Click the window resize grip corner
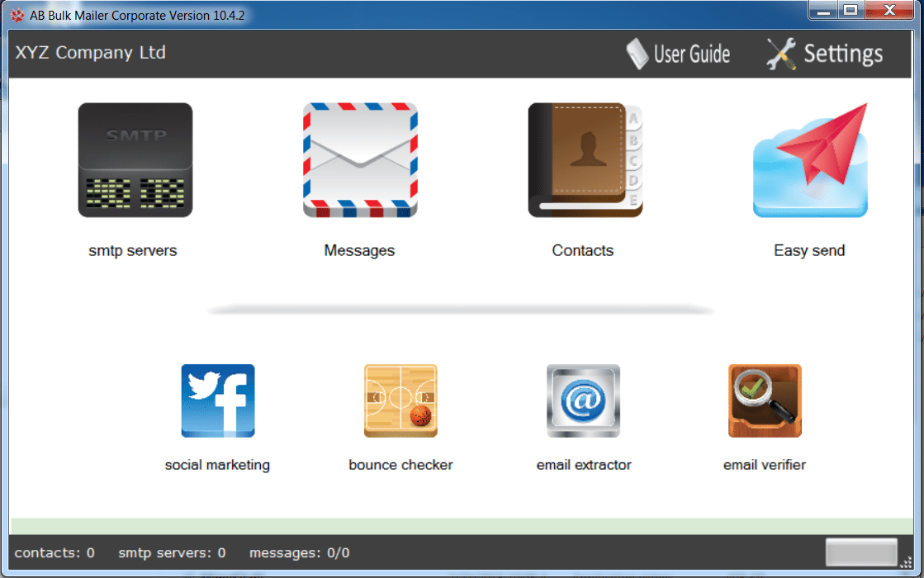The width and height of the screenshot is (924, 578). tap(907, 562)
